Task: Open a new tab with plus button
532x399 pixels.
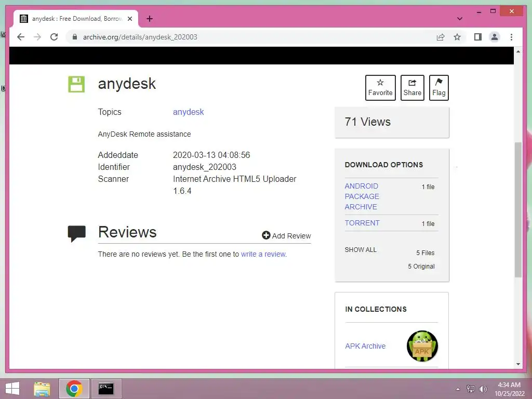Action: coord(150,19)
